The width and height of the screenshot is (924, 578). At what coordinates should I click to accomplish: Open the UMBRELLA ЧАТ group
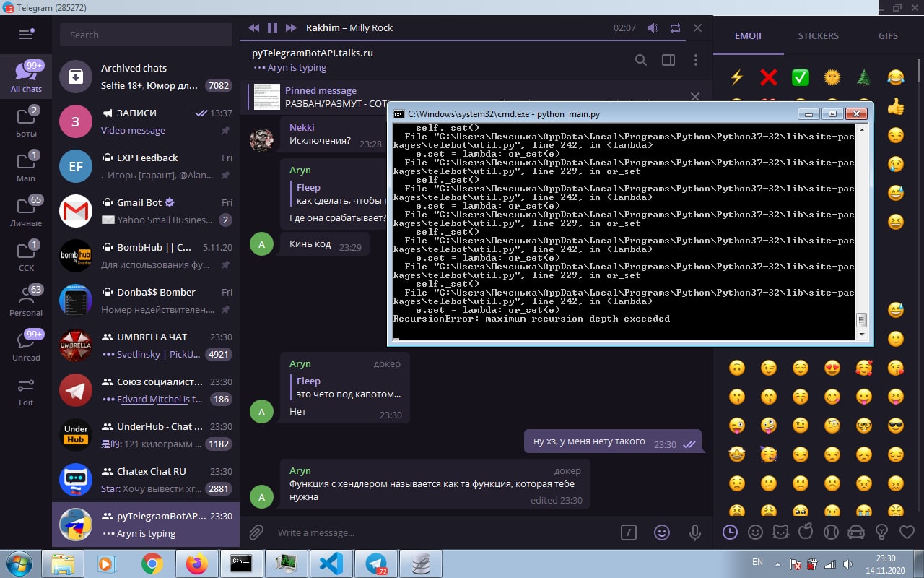(x=146, y=345)
